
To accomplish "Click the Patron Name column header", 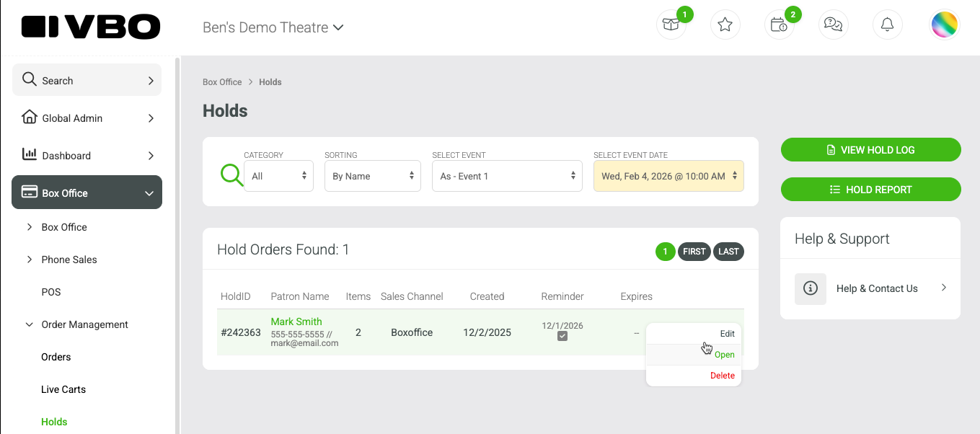I will 300,296.
